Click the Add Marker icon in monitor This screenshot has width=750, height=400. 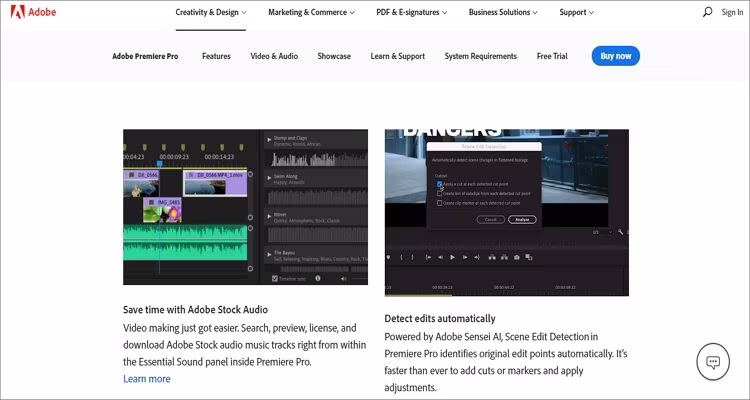coord(388,257)
